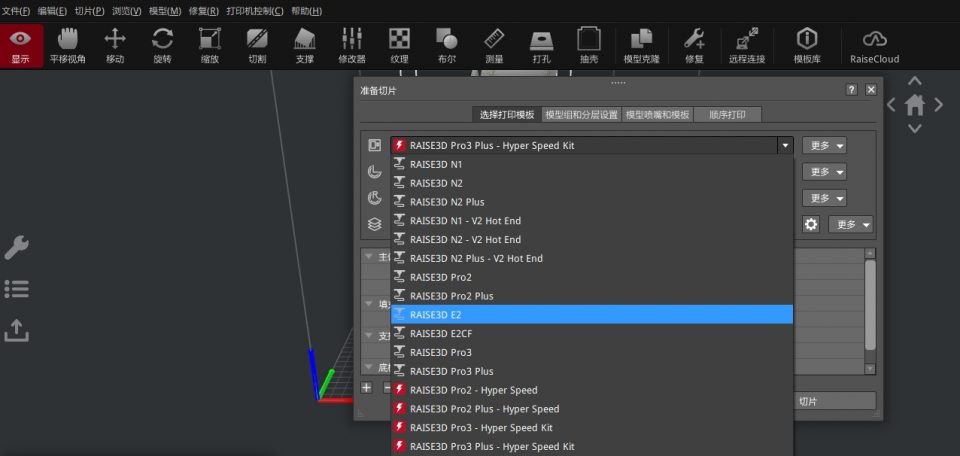The width and height of the screenshot is (960, 456).
Task: Click the settings panel vertical scrollbar
Action: [x=870, y=305]
